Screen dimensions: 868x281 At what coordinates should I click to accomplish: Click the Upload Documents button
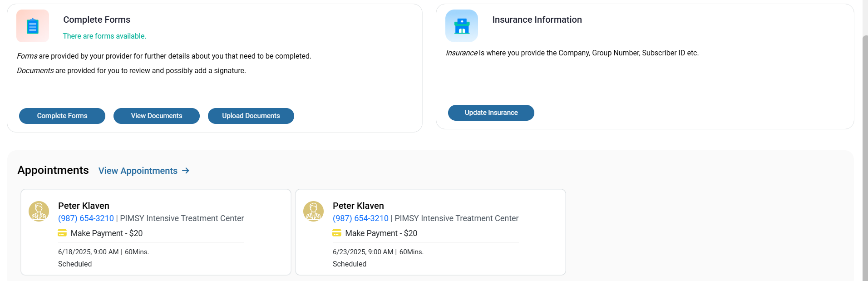click(251, 116)
